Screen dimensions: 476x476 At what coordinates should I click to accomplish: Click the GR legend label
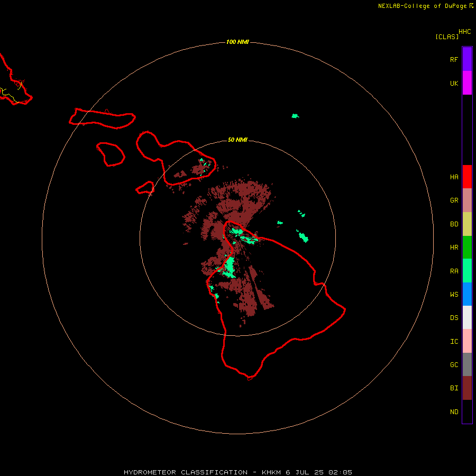[x=454, y=200]
